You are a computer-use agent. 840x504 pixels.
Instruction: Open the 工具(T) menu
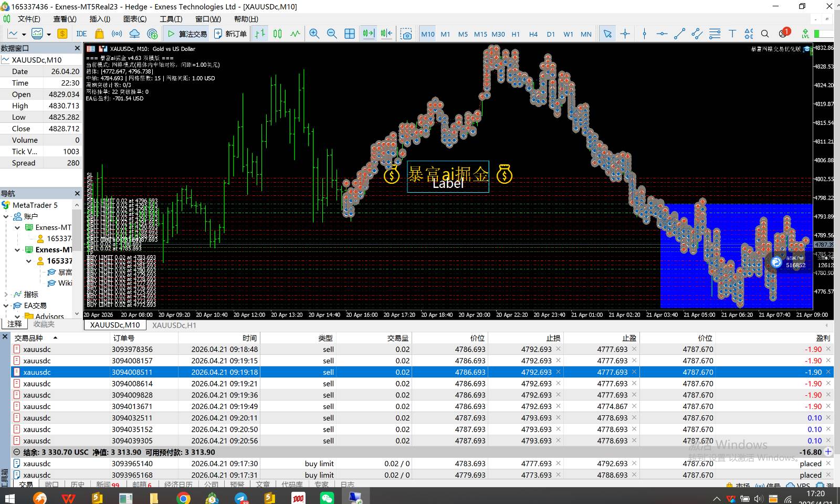pyautogui.click(x=171, y=19)
